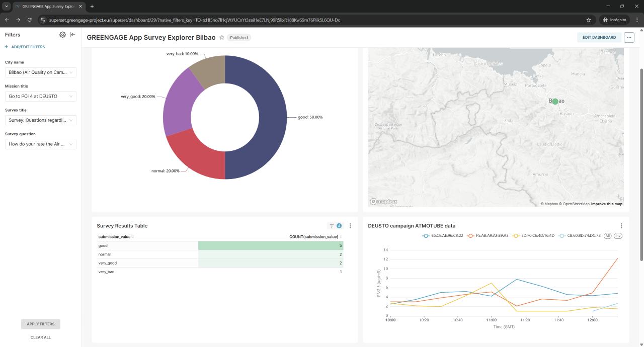
Task: Click the 'good' row in results table
Action: tap(220, 245)
